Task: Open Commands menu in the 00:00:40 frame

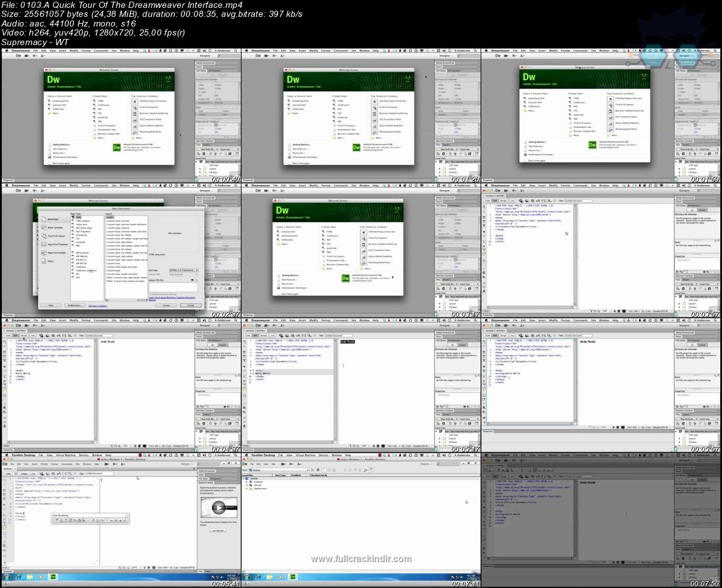Action: point(101,51)
